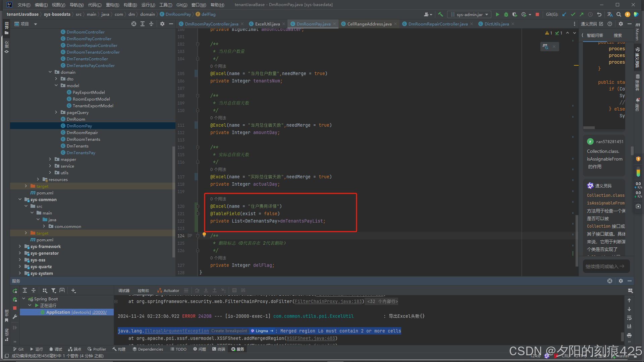Screen dimensions: 644x362
Task: Stop the running application
Action: pyautogui.click(x=537, y=14)
